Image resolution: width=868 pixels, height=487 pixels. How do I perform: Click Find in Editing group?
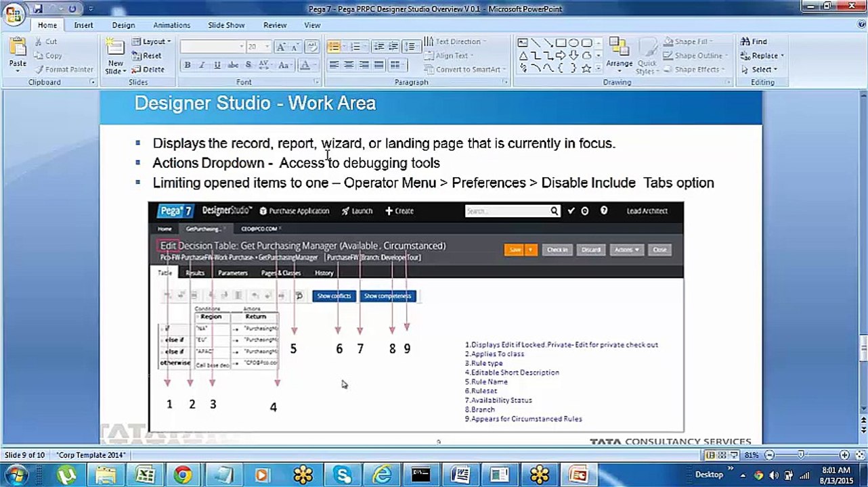[x=754, y=42]
